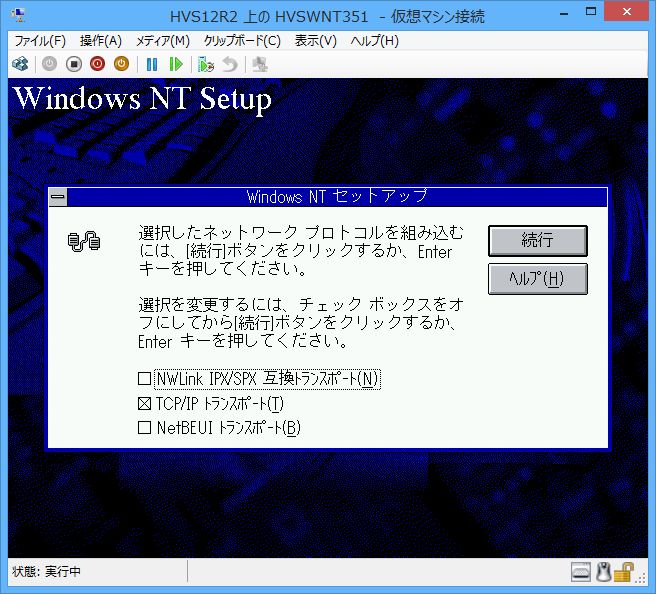The height and width of the screenshot is (594, 656).
Task: Click the resize grip in the status bar corner
Action: pos(641,577)
